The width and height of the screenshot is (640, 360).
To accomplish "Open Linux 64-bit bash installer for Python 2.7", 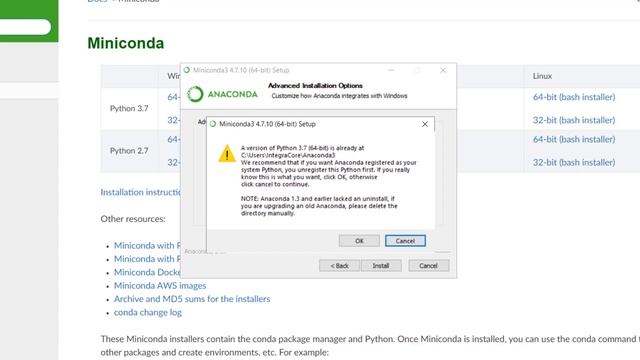I will pos(573,139).
